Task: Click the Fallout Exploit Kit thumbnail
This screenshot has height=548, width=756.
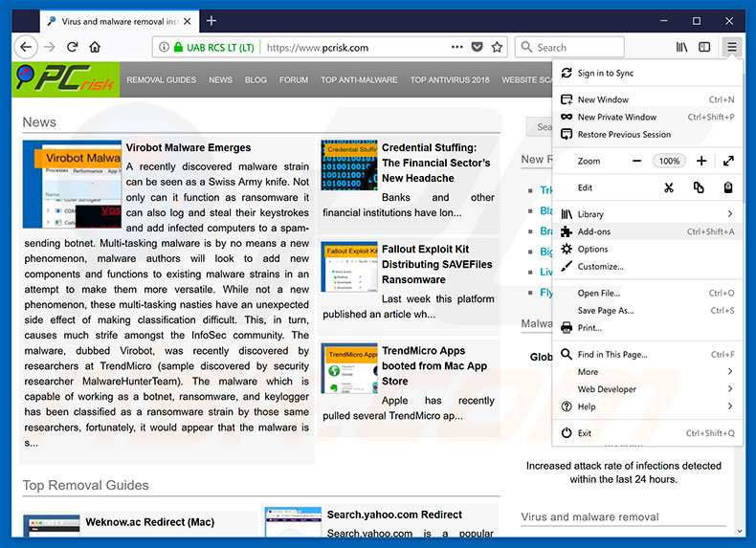Action: pyautogui.click(x=349, y=267)
